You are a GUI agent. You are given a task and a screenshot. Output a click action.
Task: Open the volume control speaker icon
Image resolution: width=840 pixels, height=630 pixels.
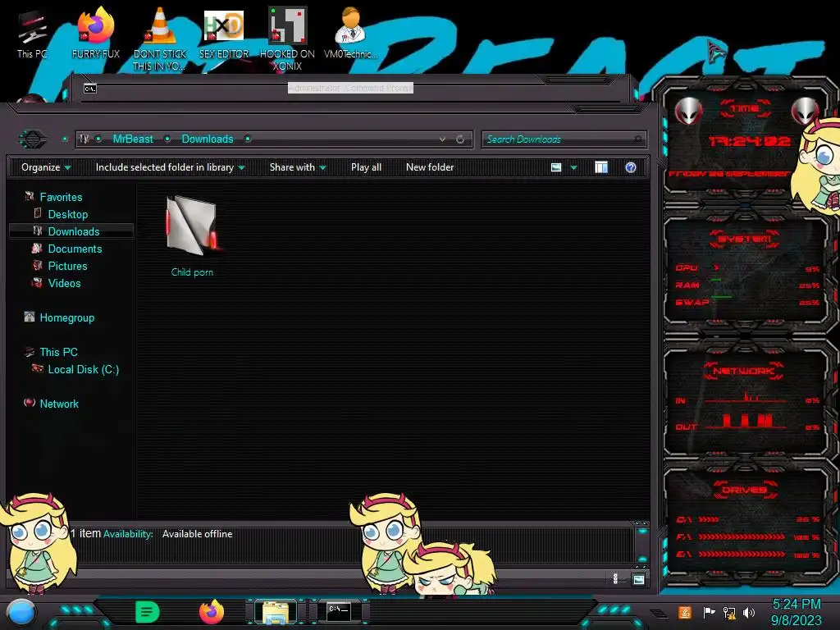click(x=749, y=612)
